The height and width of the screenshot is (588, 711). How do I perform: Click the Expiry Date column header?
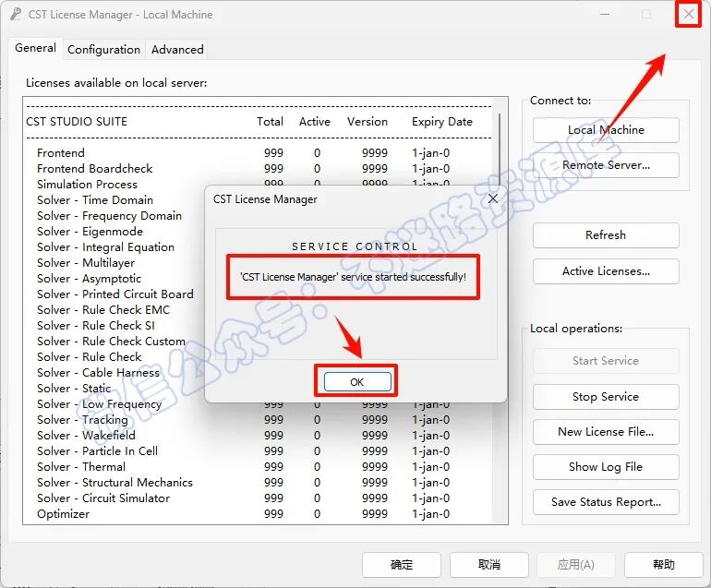442,122
